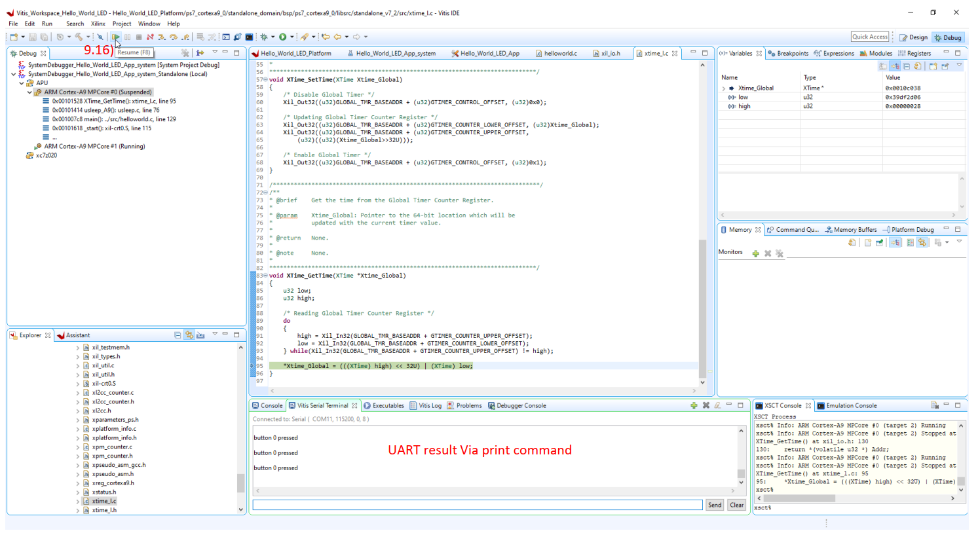980x533 pixels.
Task: Click the black terminal toolbar icon
Action: pyautogui.click(x=250, y=37)
